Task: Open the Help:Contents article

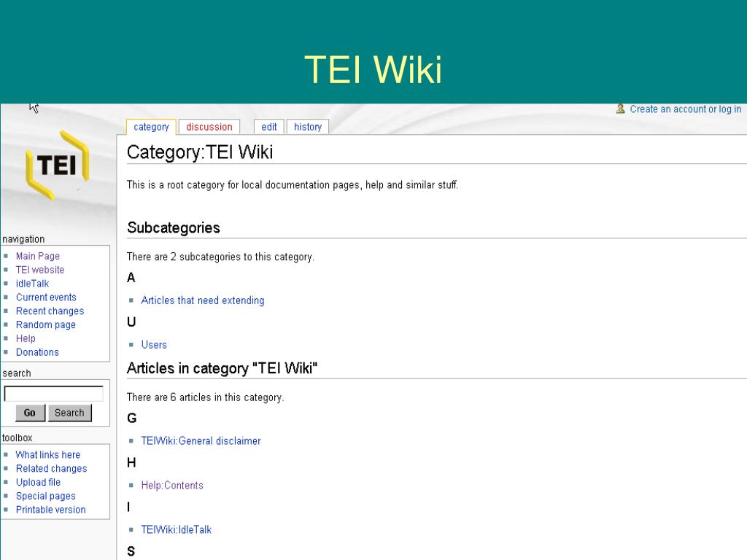Action: [172, 485]
